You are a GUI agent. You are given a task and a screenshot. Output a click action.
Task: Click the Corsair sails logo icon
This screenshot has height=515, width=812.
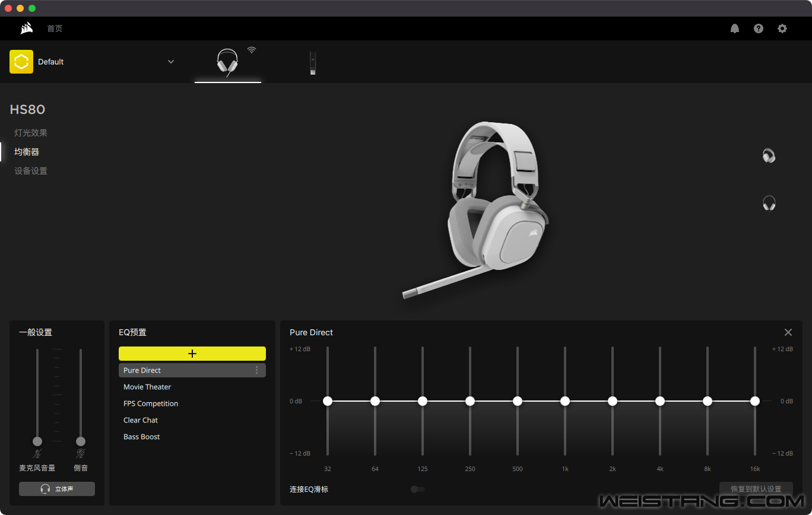click(x=26, y=28)
